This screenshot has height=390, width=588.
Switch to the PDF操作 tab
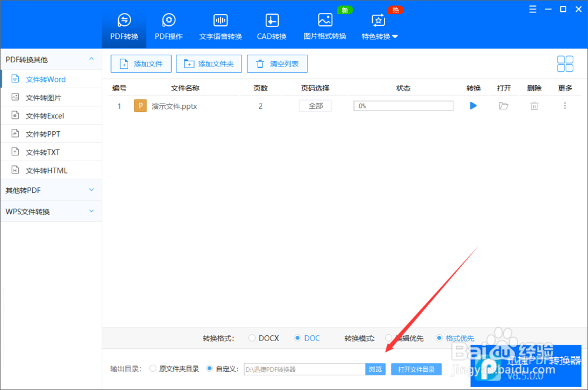(168, 25)
